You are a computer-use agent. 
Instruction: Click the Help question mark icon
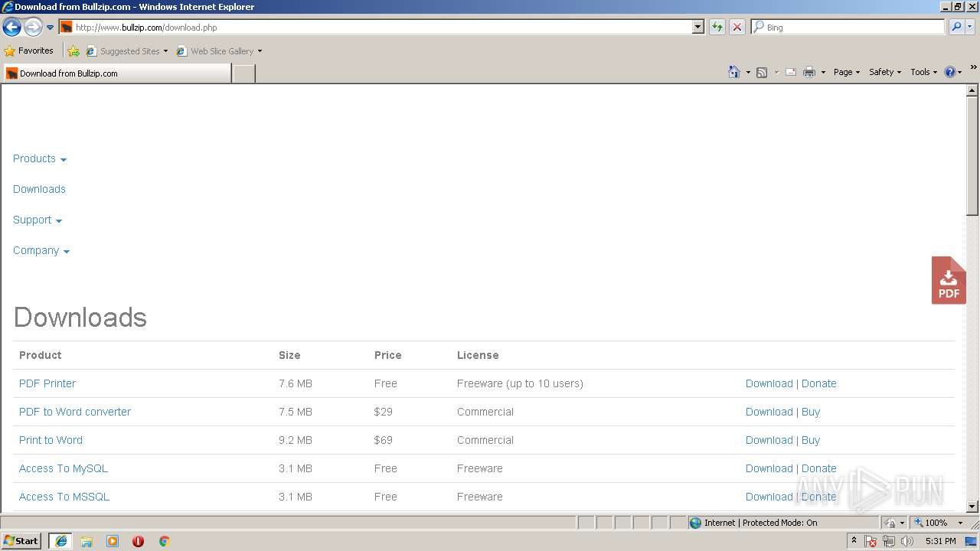(x=950, y=72)
